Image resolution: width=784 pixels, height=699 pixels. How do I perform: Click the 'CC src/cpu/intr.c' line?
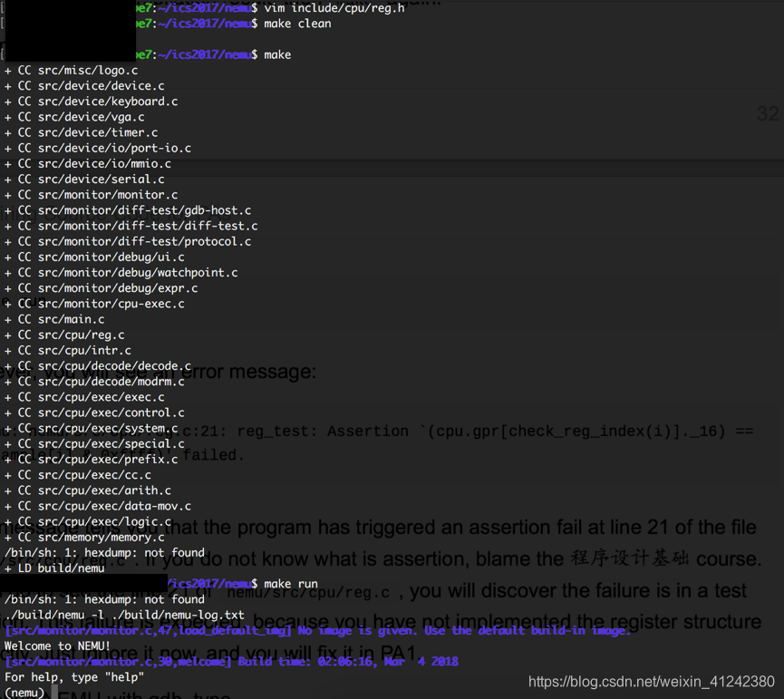[x=67, y=350]
